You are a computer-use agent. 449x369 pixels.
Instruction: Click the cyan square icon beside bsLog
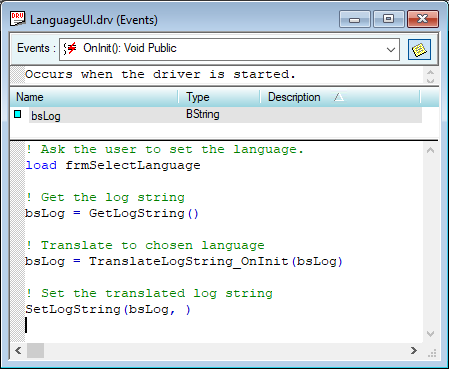click(18, 114)
